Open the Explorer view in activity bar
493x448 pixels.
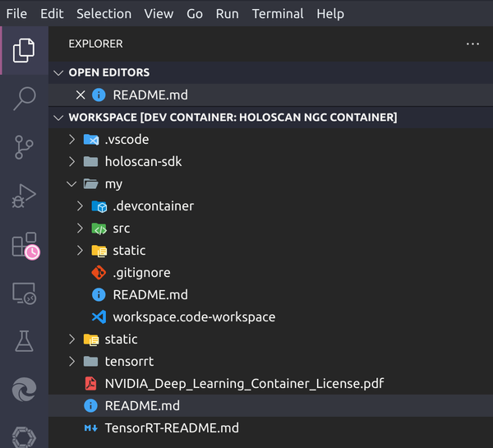[x=24, y=50]
